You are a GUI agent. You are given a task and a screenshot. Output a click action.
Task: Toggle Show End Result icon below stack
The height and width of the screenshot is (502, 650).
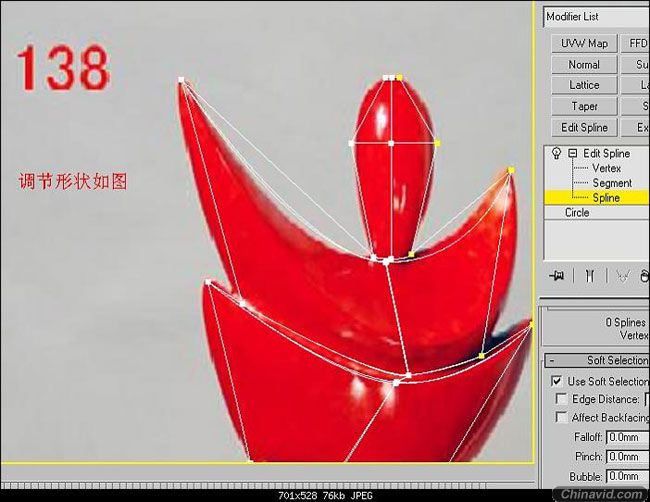click(x=590, y=276)
